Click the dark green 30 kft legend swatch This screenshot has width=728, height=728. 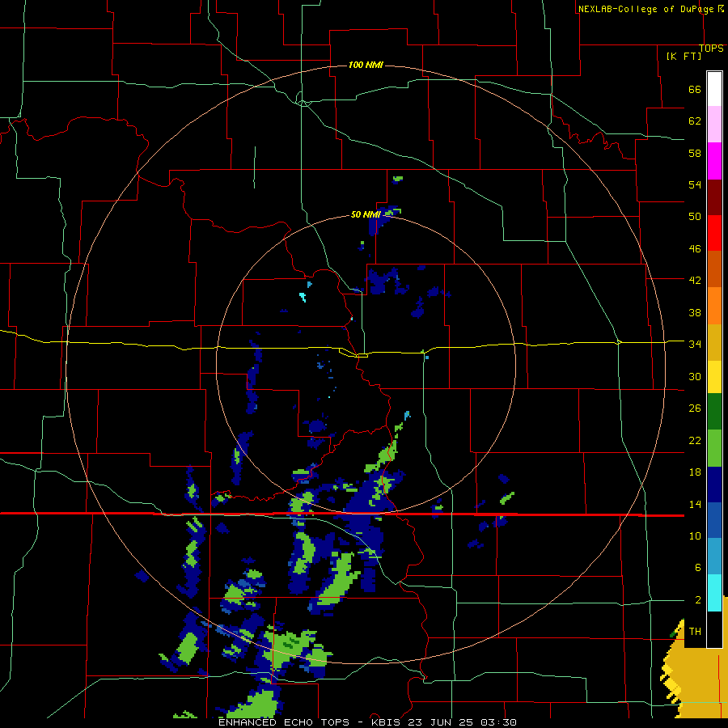714,412
